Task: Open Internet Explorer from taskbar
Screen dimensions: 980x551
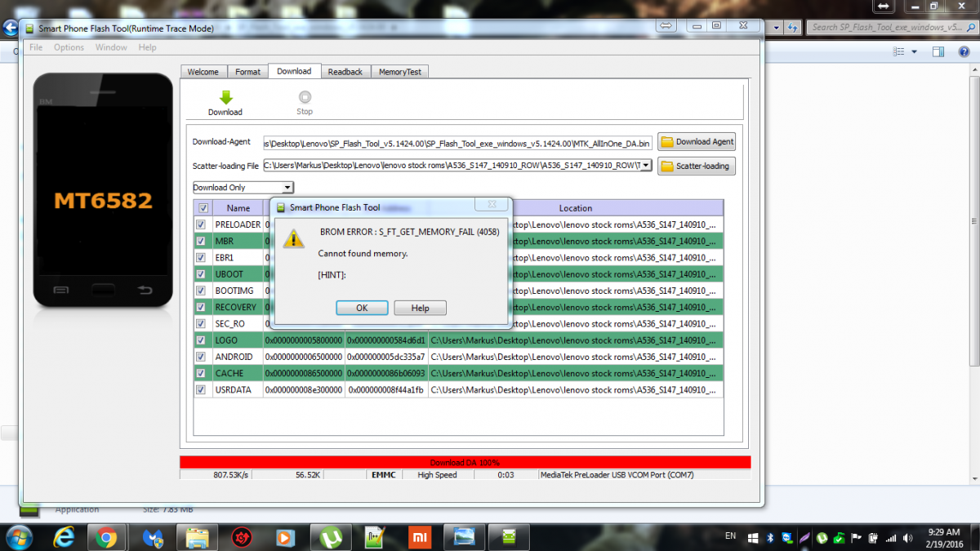Action: 64,537
